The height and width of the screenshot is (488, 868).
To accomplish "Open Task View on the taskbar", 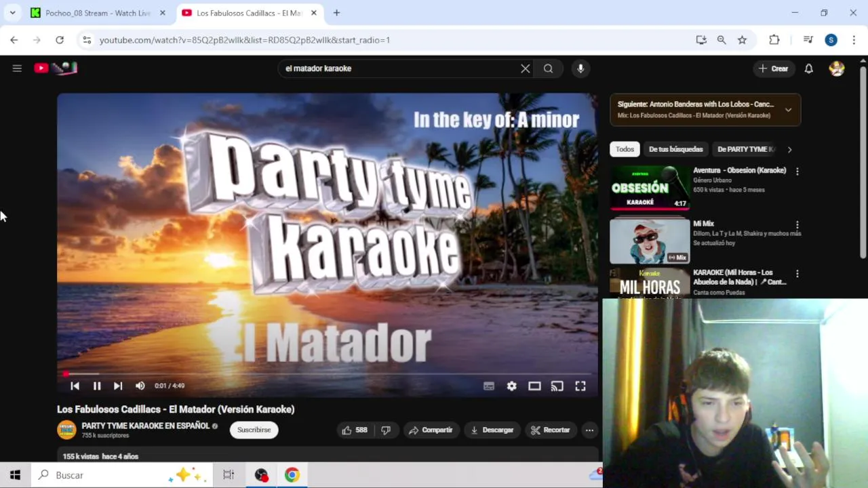I will point(229,475).
